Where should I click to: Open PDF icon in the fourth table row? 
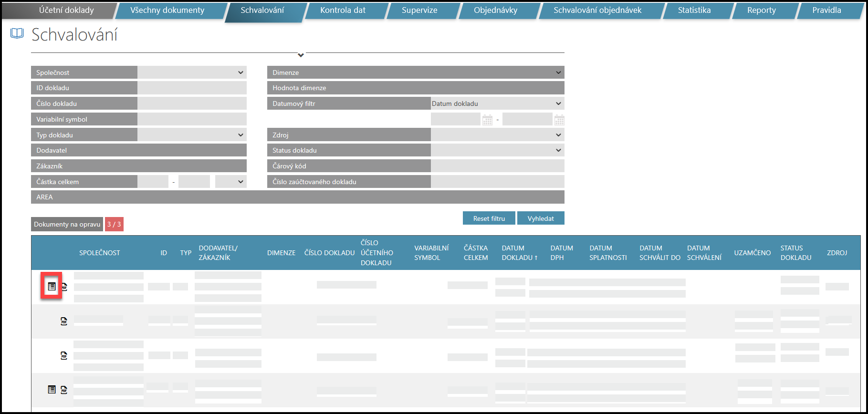tap(64, 390)
